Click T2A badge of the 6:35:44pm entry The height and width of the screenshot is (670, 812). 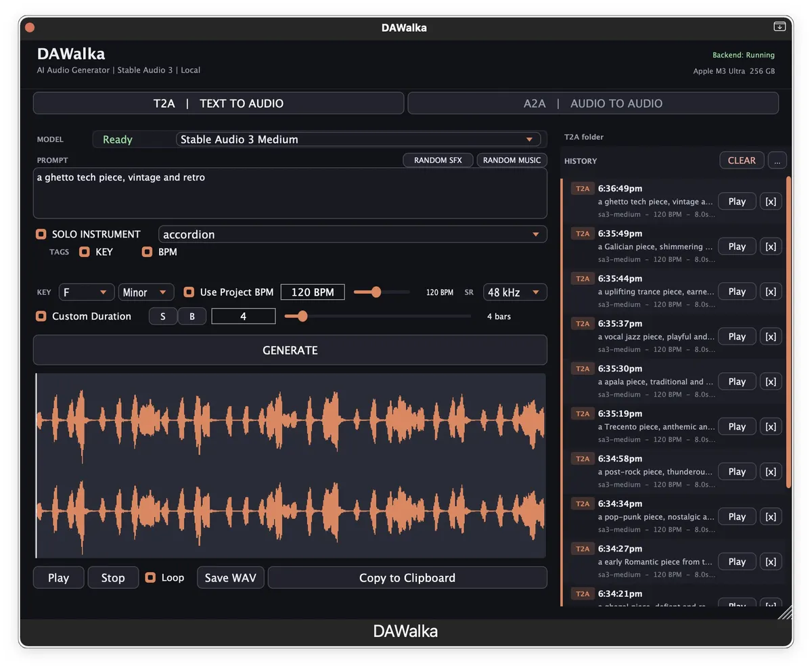(583, 279)
